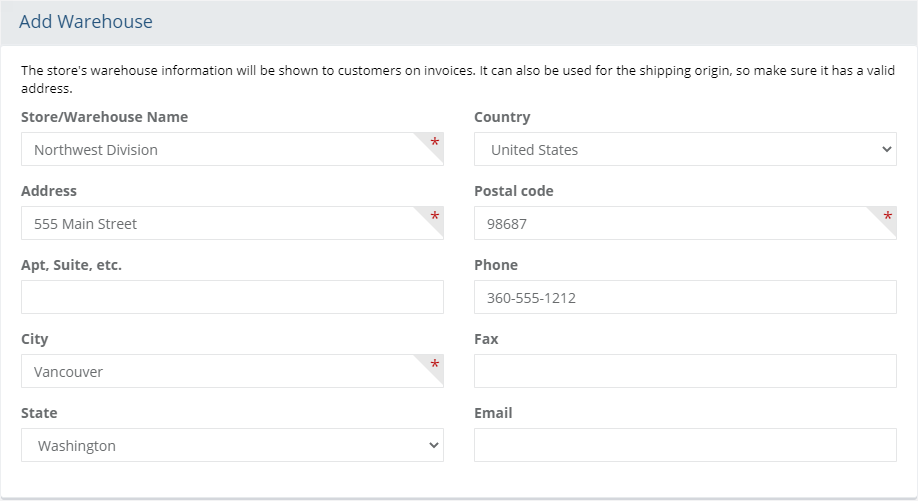Click the Postal code field with 98687
The height and width of the screenshot is (501, 918).
point(685,223)
